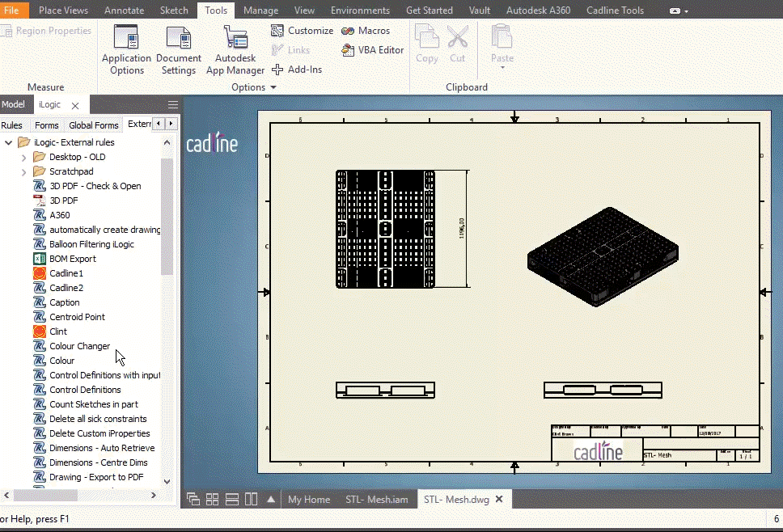This screenshot has width=783, height=532.
Task: Expand the Scratchpad folder
Action: [23, 172]
